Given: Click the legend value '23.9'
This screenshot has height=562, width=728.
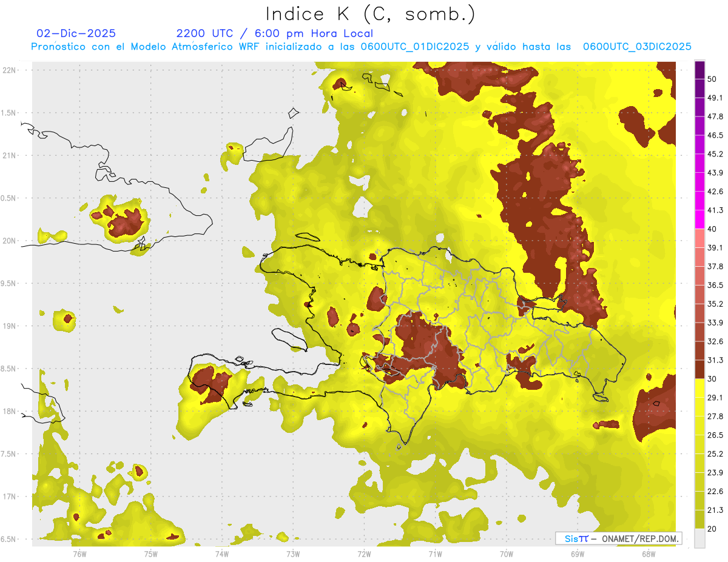Looking at the screenshot, I should [x=715, y=473].
